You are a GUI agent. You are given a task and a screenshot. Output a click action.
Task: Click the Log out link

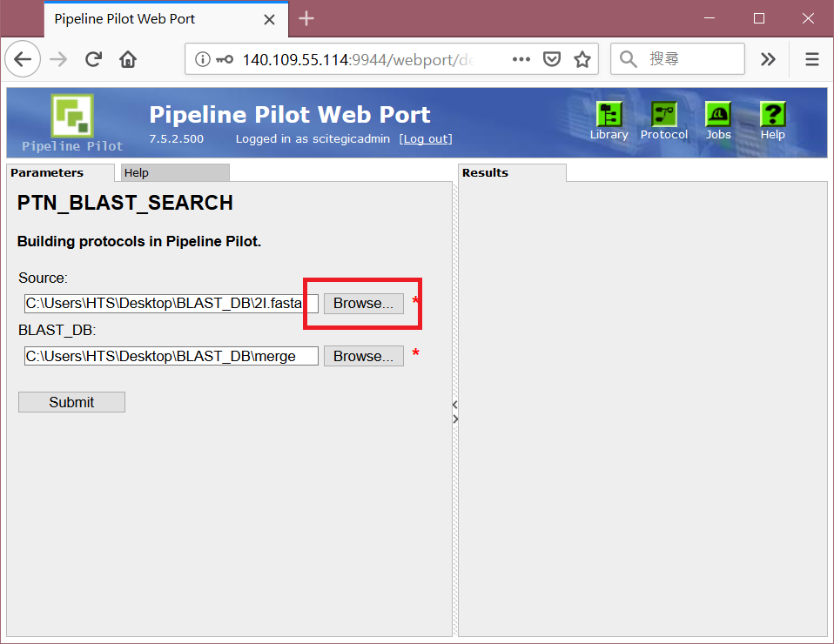click(426, 138)
